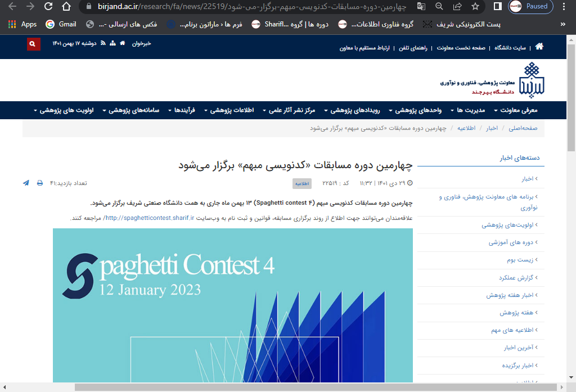The height and width of the screenshot is (392, 576).
Task: Reload the page with the refresh icon
Action: tap(48, 7)
